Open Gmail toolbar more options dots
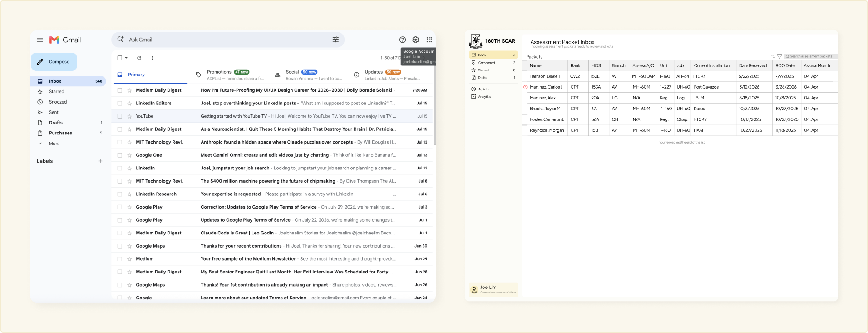868x333 pixels. [152, 58]
